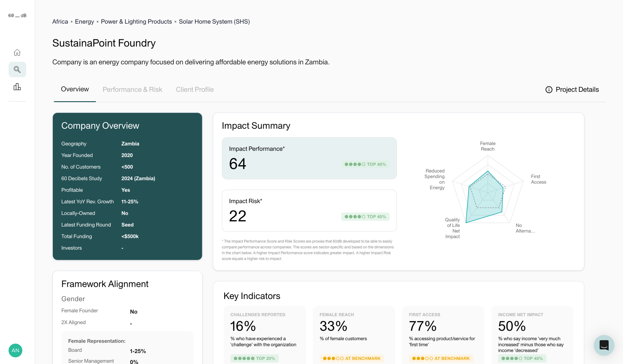The image size is (623, 364).
Task: Open the bar chart benchmarks sidebar icon
Action: [17, 87]
